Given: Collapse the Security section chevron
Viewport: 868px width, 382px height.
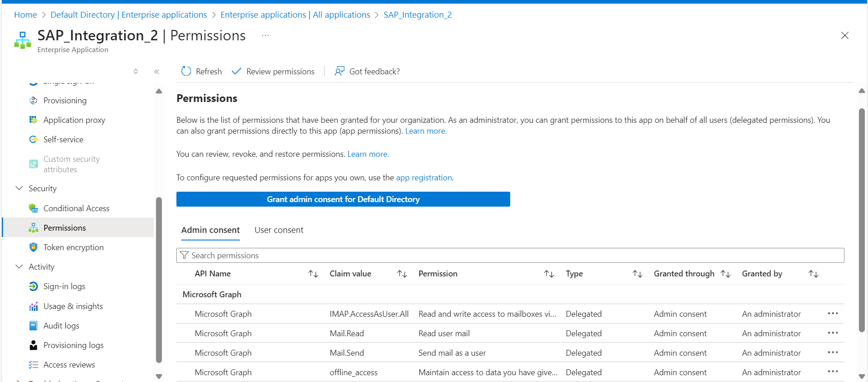Looking at the screenshot, I should 19,188.
